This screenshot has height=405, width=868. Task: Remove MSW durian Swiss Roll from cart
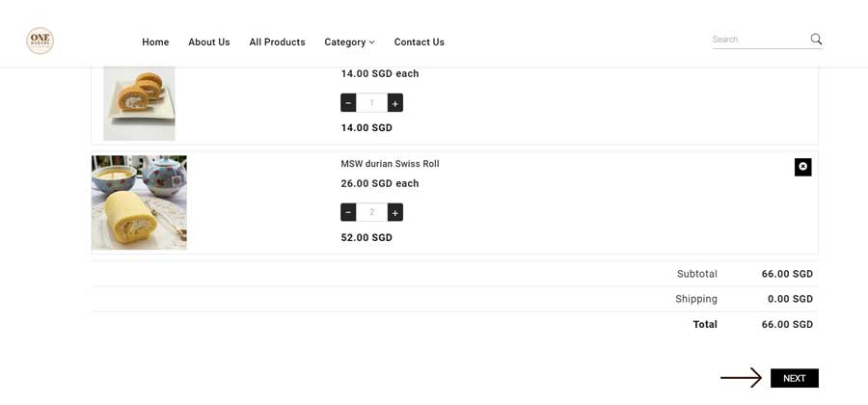(x=802, y=167)
